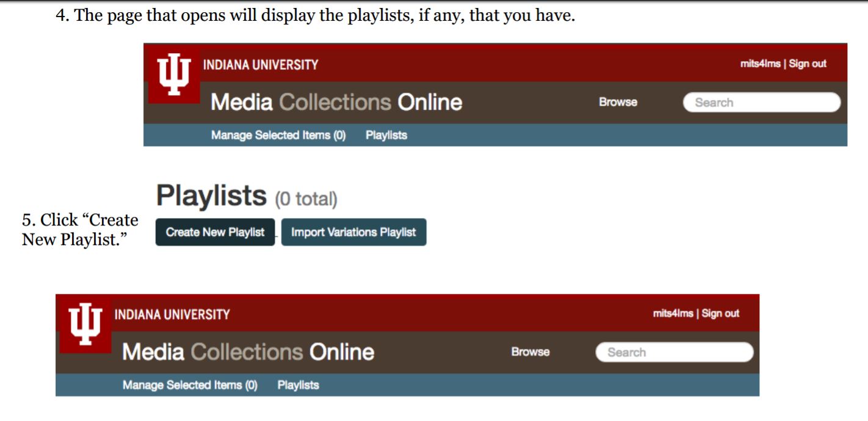This screenshot has width=868, height=421.
Task: Open Browse in the lower navigation bar
Action: pos(530,351)
